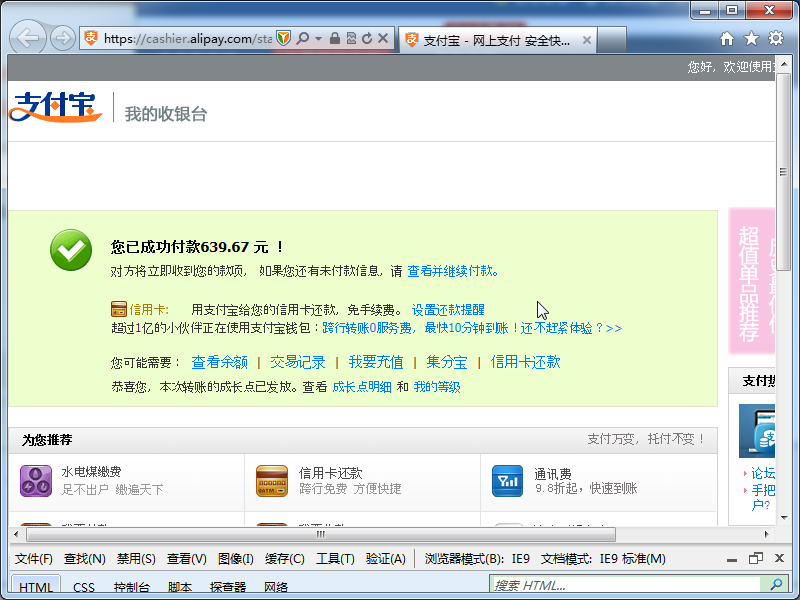Click the HTML search magnifier button
The width and height of the screenshot is (800, 600).
(776, 585)
